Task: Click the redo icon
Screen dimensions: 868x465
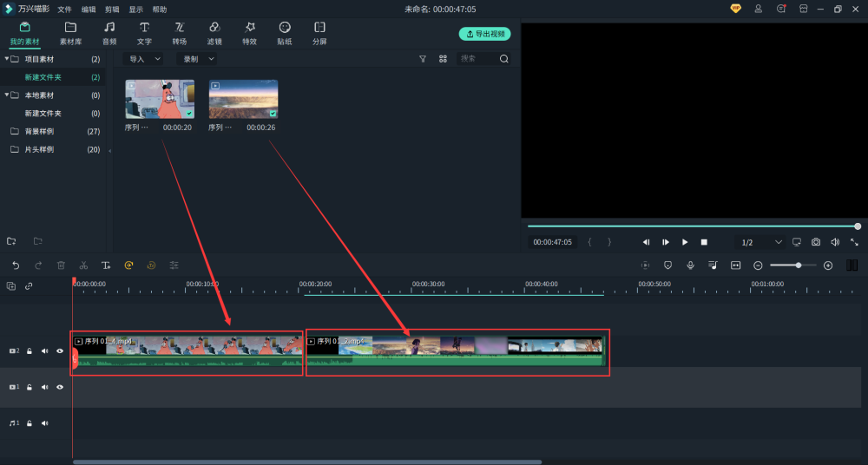Action: [38, 265]
